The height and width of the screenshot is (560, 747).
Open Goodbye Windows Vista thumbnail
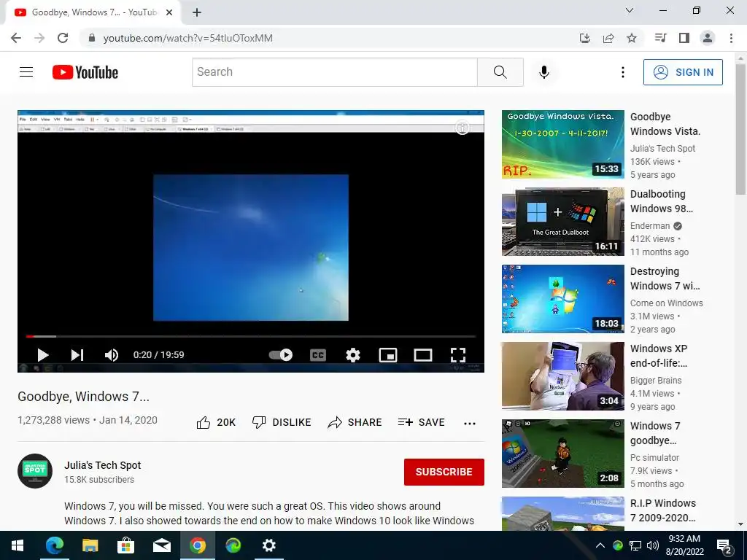(x=562, y=144)
